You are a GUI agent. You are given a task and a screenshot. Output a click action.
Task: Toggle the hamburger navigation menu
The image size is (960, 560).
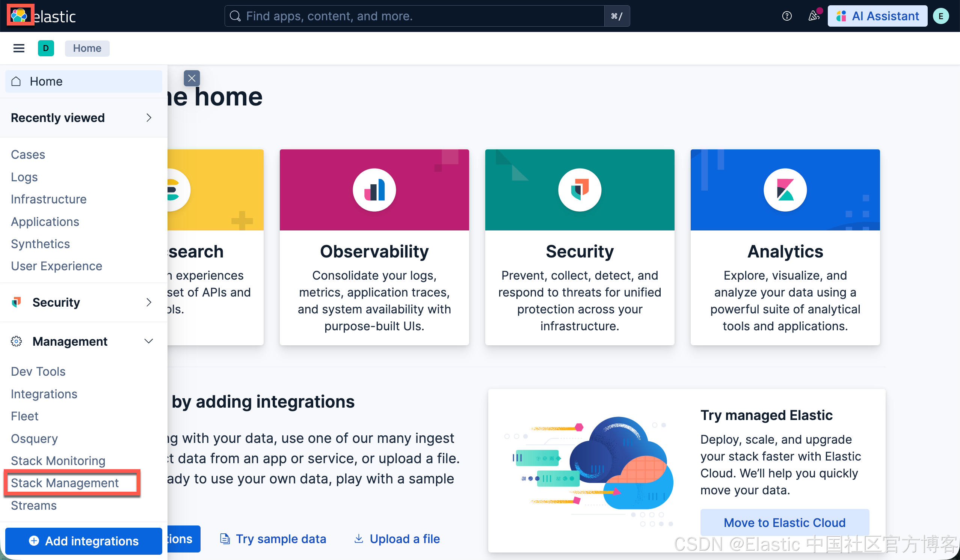tap(19, 48)
